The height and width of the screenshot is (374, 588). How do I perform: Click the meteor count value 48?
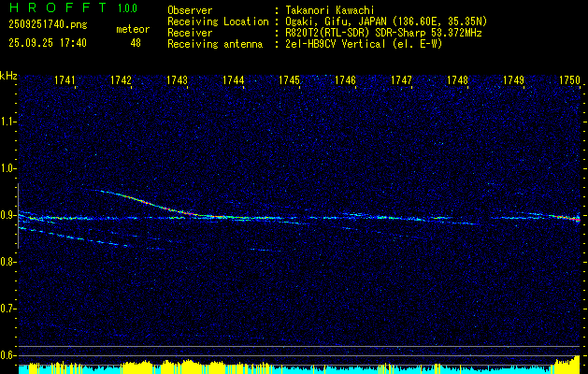(x=136, y=43)
